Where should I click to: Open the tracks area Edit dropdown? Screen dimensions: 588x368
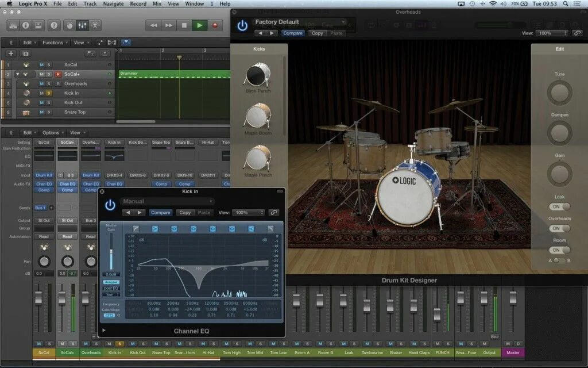point(30,43)
